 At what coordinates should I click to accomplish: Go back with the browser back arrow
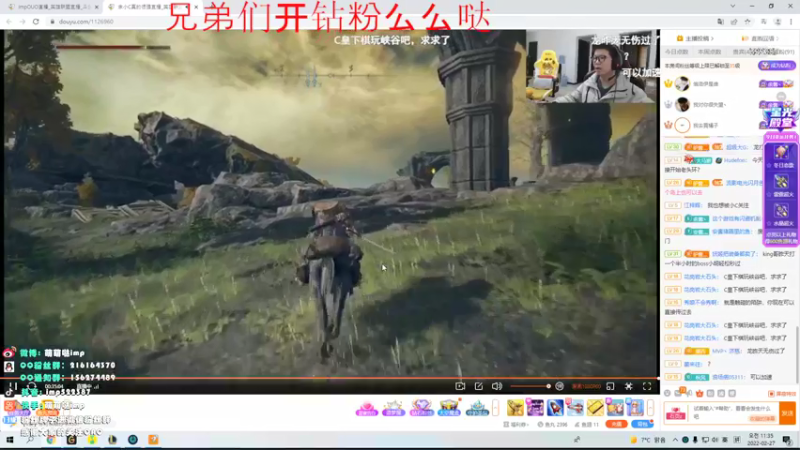[x=9, y=21]
